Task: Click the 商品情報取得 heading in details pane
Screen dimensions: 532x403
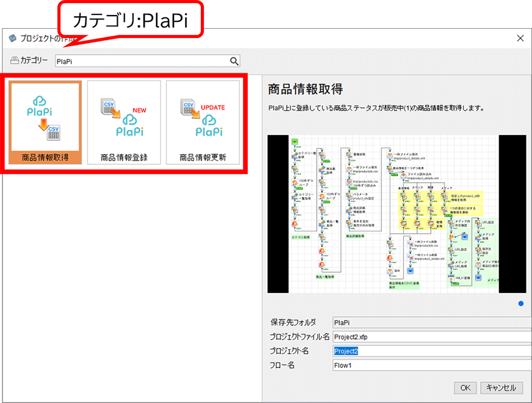Action: coord(305,88)
